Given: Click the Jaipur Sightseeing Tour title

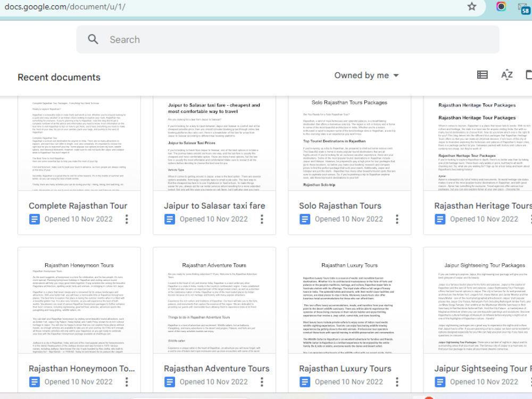Looking at the screenshot, I should (x=483, y=369).
